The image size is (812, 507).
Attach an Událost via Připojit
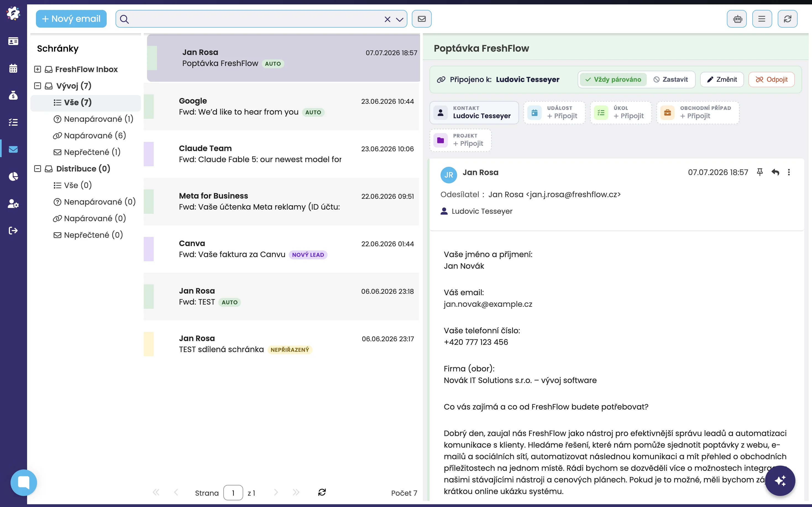click(x=554, y=113)
